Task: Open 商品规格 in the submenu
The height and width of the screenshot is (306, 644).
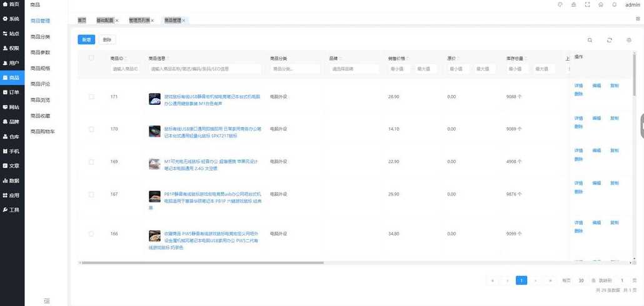Action: (x=40, y=69)
